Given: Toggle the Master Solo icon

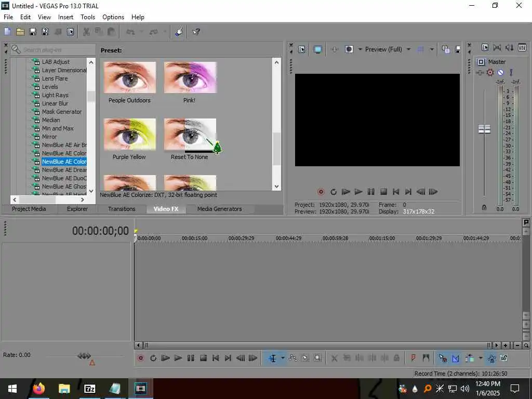Looking at the screenshot, I should [511, 73].
